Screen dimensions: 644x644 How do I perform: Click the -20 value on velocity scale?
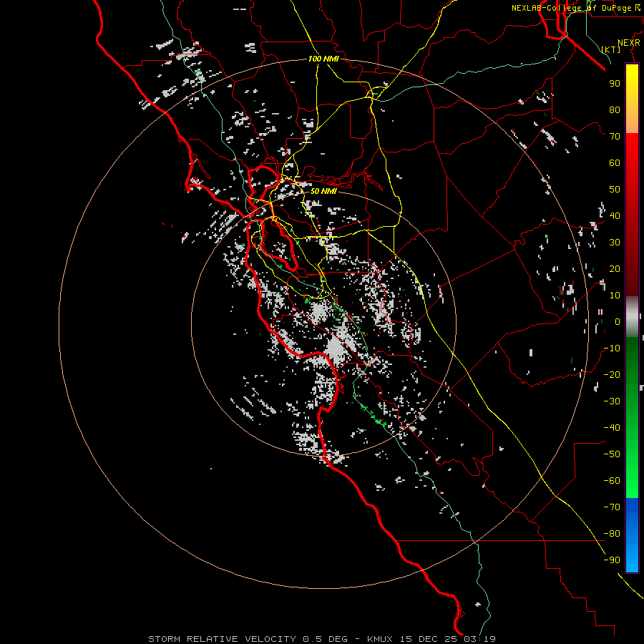[x=612, y=374]
